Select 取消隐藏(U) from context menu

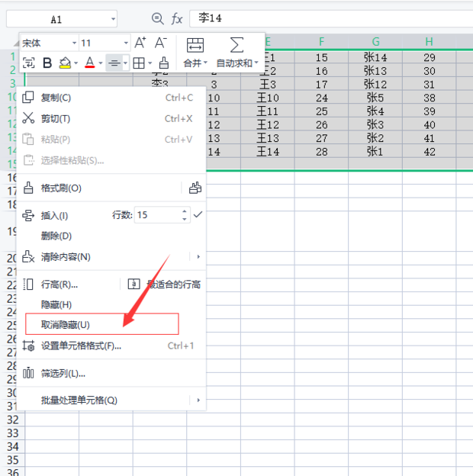66,324
